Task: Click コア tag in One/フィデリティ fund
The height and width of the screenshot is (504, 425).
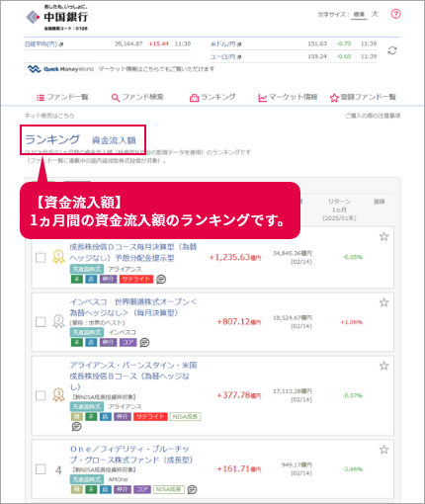Action: [142, 489]
